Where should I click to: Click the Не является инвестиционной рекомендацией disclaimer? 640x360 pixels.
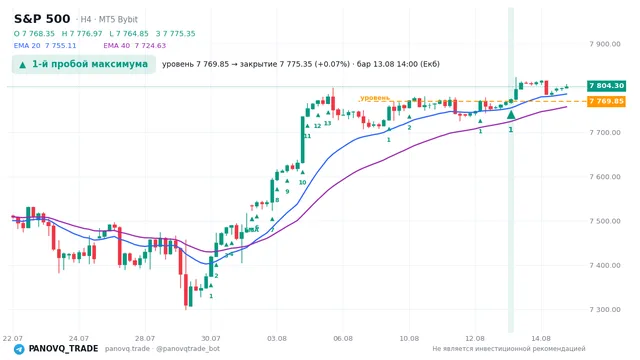509,349
